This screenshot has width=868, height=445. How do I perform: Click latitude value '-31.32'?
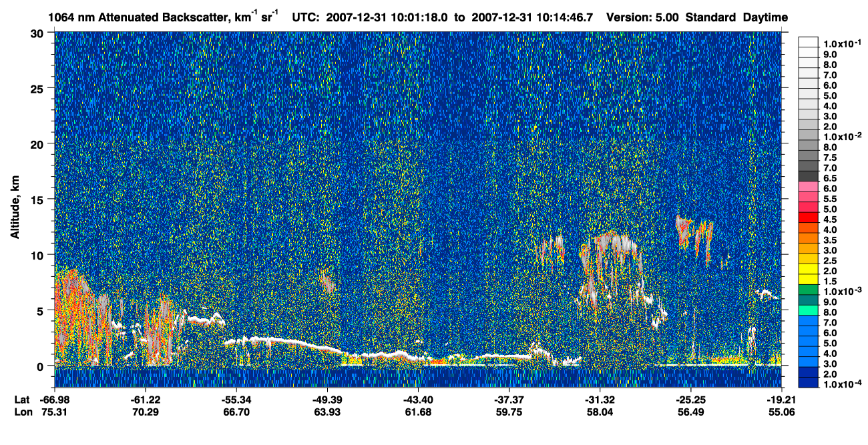[x=600, y=400]
